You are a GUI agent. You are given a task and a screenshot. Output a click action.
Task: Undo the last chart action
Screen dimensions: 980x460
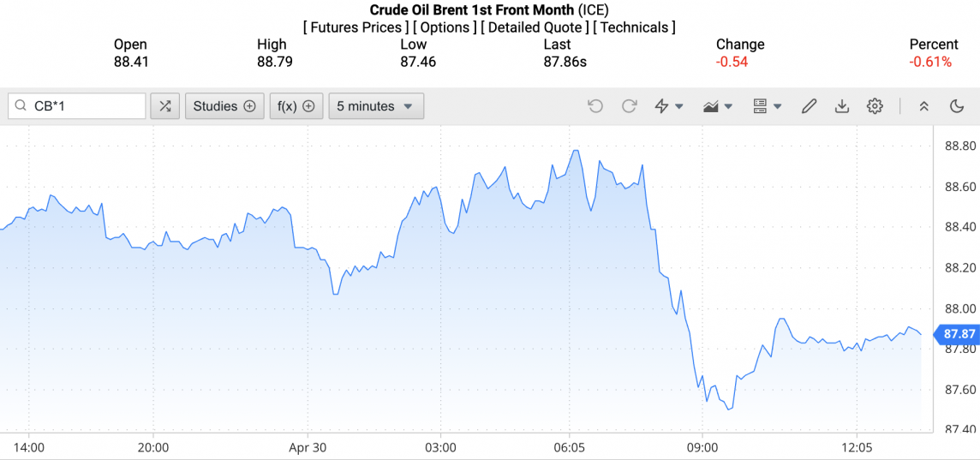(x=595, y=106)
